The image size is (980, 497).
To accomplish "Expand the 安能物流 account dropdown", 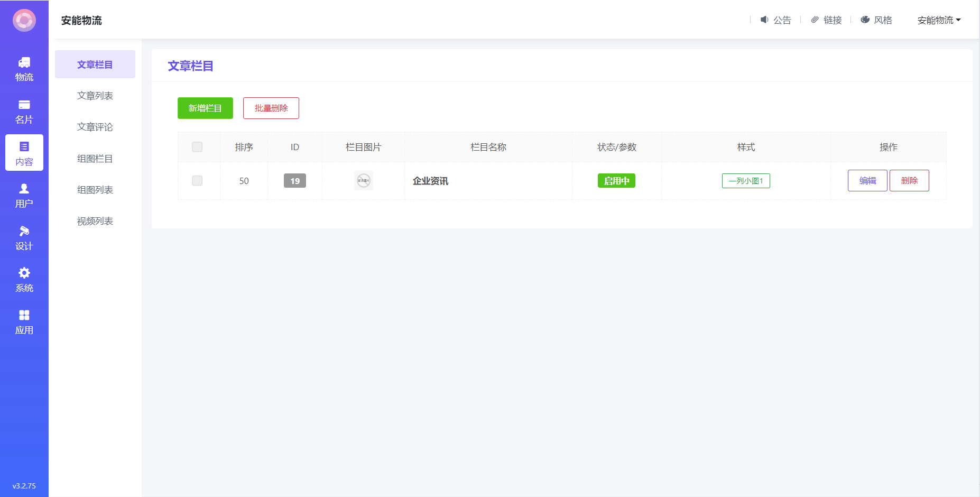I will pos(939,20).
